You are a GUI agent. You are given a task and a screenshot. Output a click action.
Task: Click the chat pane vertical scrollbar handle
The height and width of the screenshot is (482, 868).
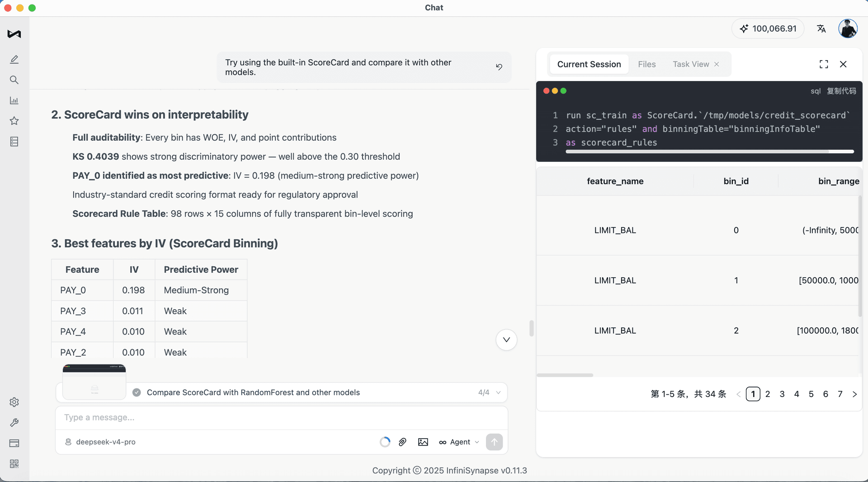tap(531, 328)
